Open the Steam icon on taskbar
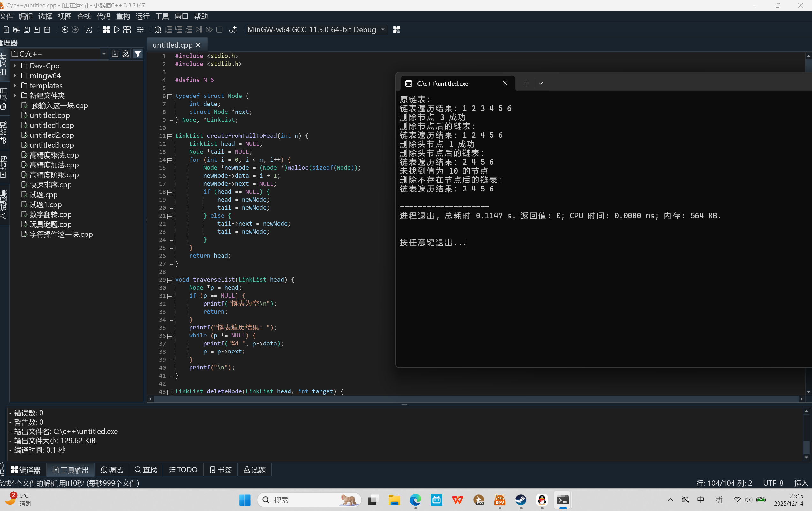This screenshot has width=812, height=511. click(521, 499)
